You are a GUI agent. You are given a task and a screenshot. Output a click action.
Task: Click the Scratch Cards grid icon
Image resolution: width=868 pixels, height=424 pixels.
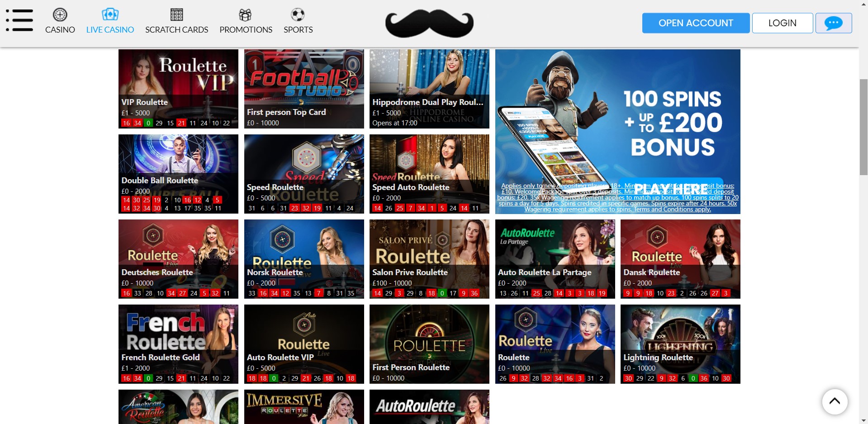(176, 15)
